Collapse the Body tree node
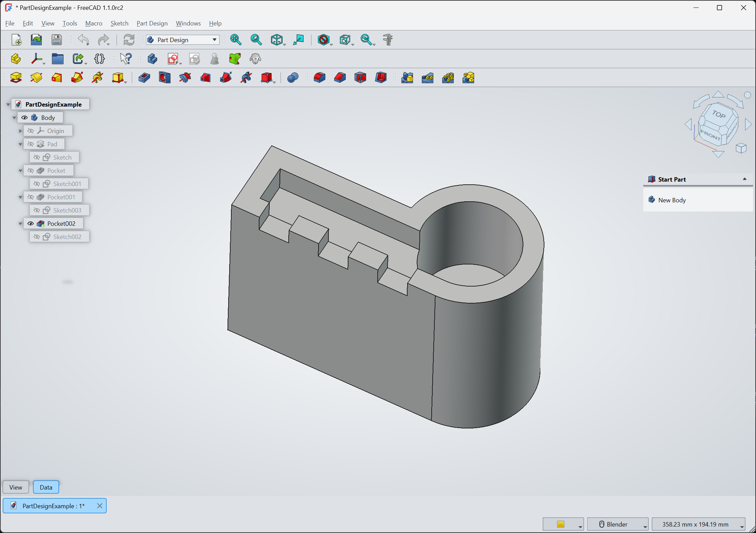Viewport: 756px width, 533px height. click(x=14, y=117)
